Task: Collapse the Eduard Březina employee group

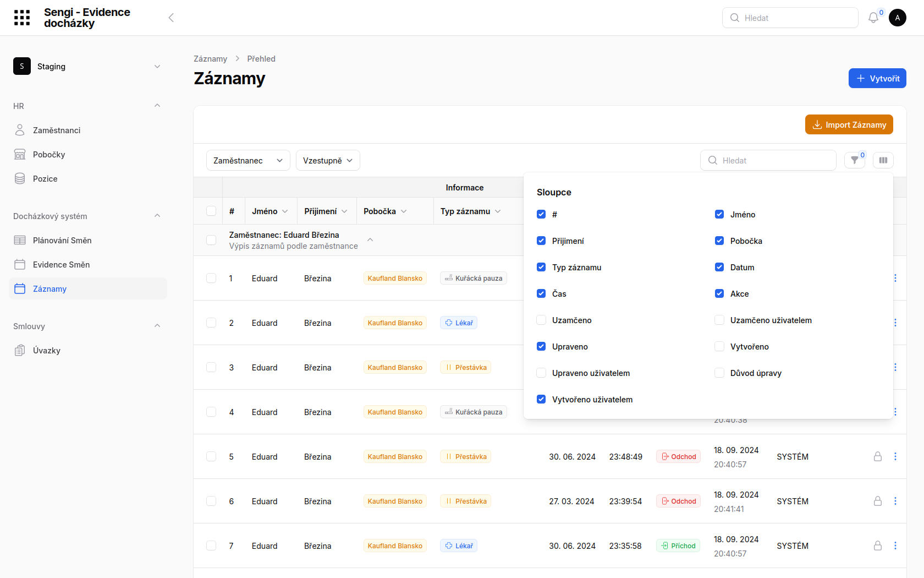Action: (x=370, y=240)
